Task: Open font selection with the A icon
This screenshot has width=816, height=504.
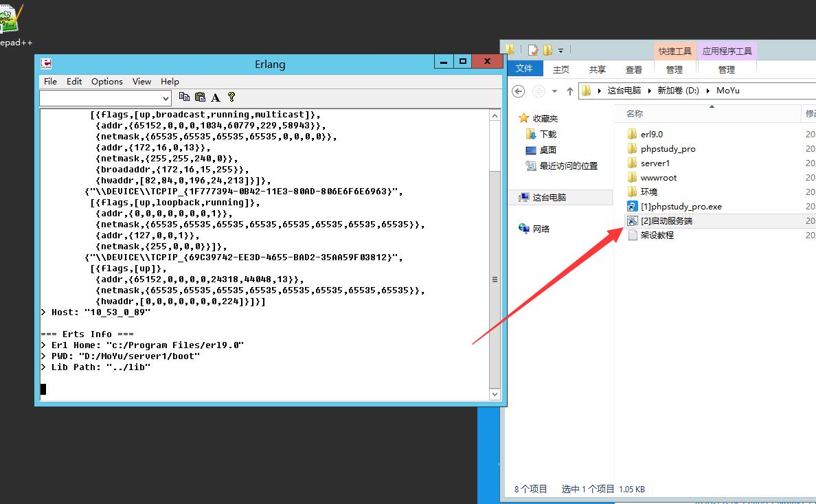Action: point(216,98)
